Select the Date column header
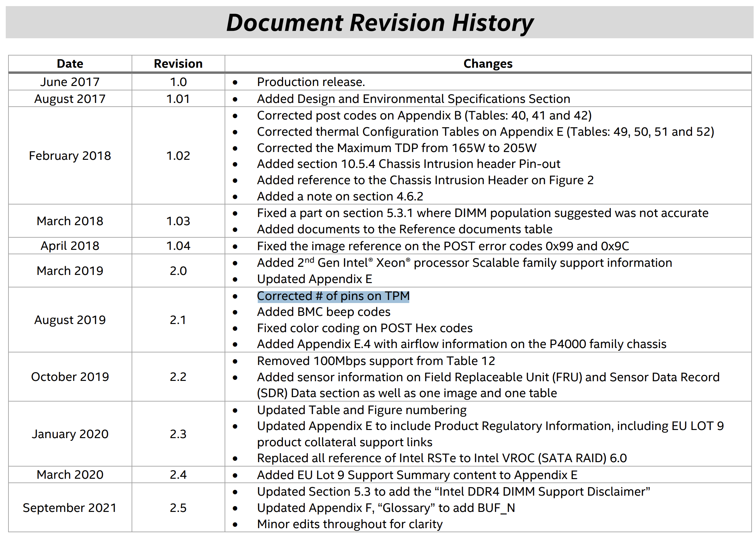 click(70, 64)
